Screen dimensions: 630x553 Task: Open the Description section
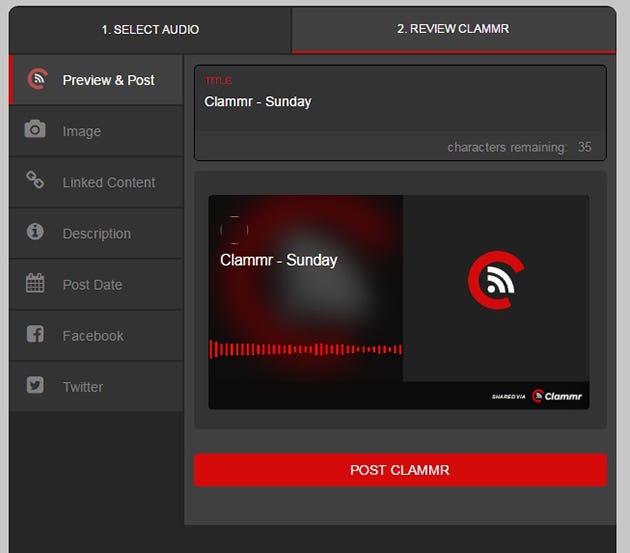pyautogui.click(x=96, y=233)
